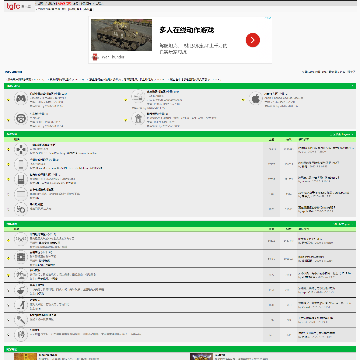Open the tank image in the ad banner
Image resolution: width=360 pixels, height=360 pixels.
[x=121, y=35]
